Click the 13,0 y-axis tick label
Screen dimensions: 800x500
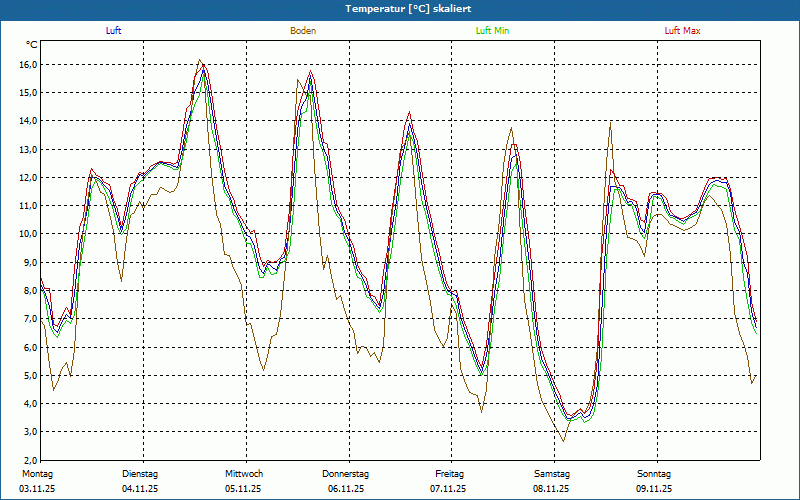pos(26,150)
